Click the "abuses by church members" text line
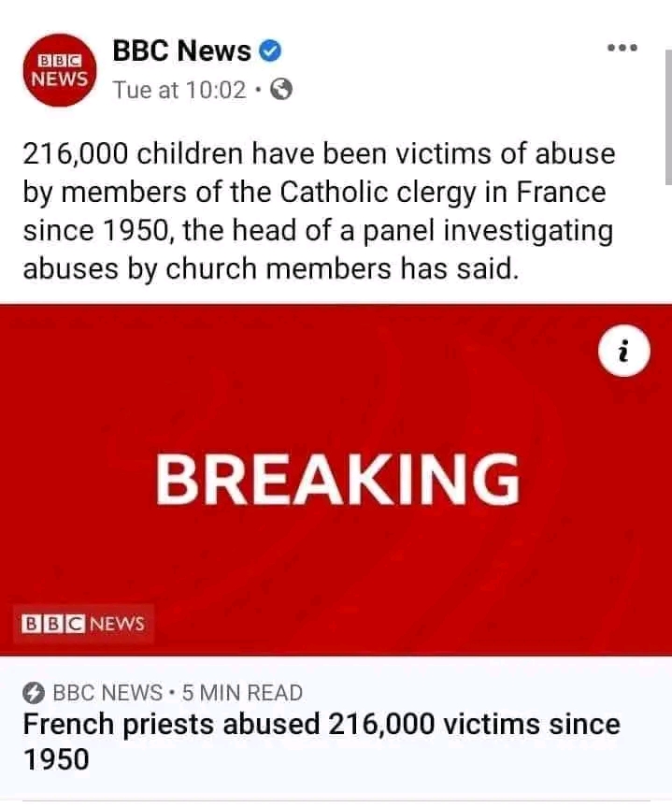This screenshot has height=807, width=672. [269, 267]
